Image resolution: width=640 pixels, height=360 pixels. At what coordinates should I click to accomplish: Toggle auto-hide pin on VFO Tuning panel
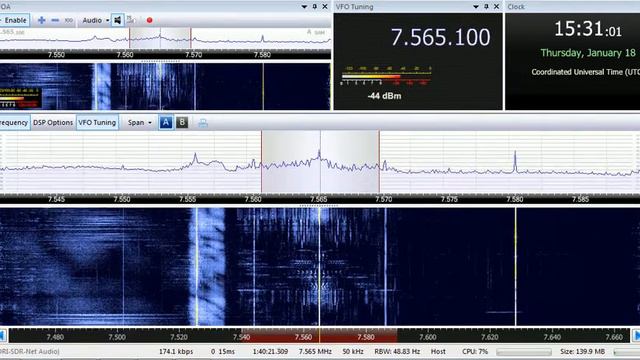(x=486, y=7)
